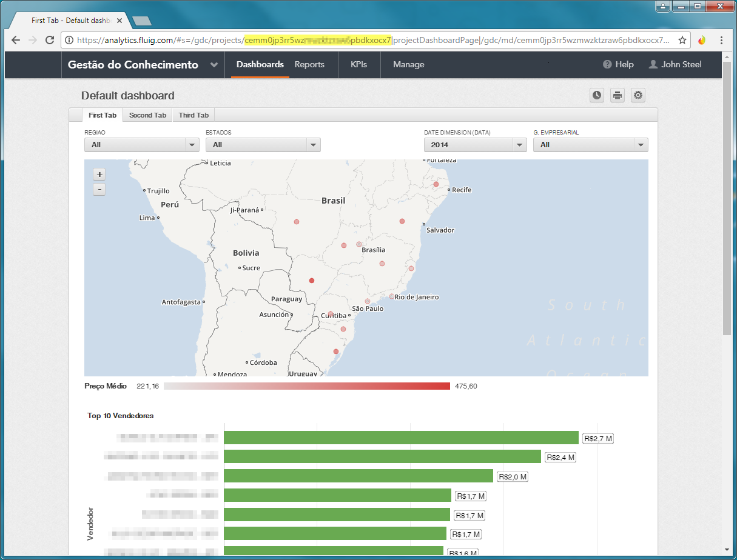This screenshot has width=737, height=560.
Task: Open the KPIs section
Action: [x=359, y=65]
